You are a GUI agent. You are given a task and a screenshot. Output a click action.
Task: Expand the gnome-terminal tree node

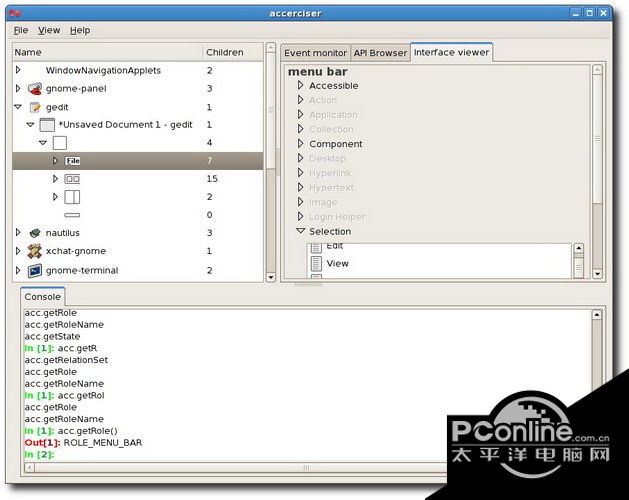pyautogui.click(x=18, y=270)
